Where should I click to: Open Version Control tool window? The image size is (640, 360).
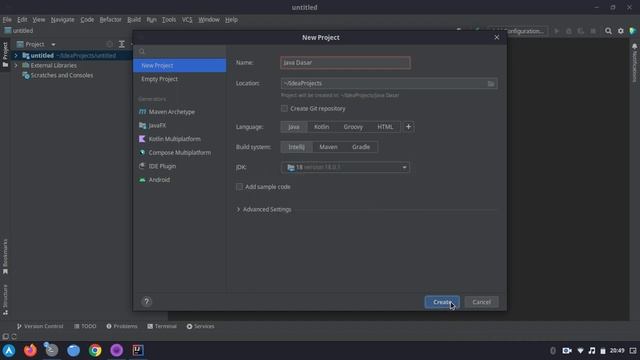[40, 326]
